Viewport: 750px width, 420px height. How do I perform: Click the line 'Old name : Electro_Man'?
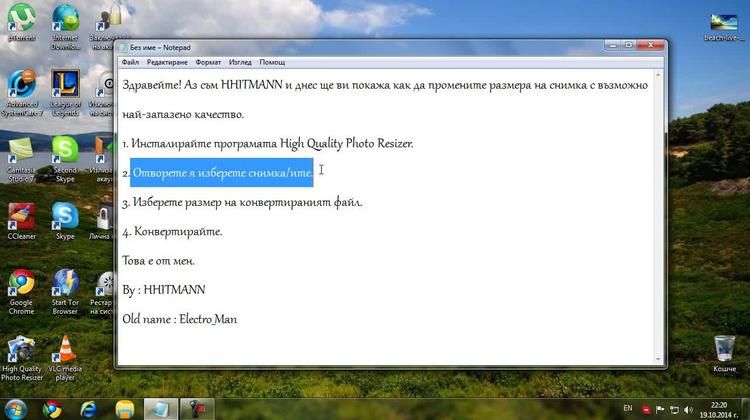point(179,319)
